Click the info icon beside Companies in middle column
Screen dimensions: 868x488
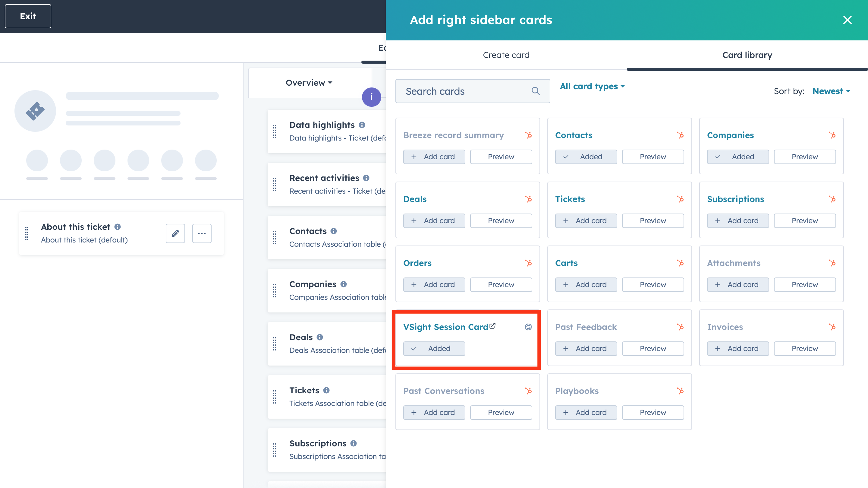pyautogui.click(x=343, y=284)
